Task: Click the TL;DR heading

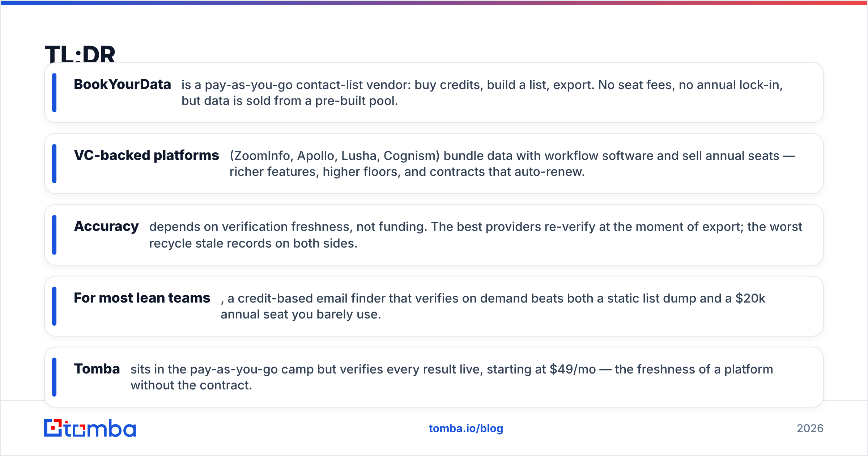Action: pos(80,54)
